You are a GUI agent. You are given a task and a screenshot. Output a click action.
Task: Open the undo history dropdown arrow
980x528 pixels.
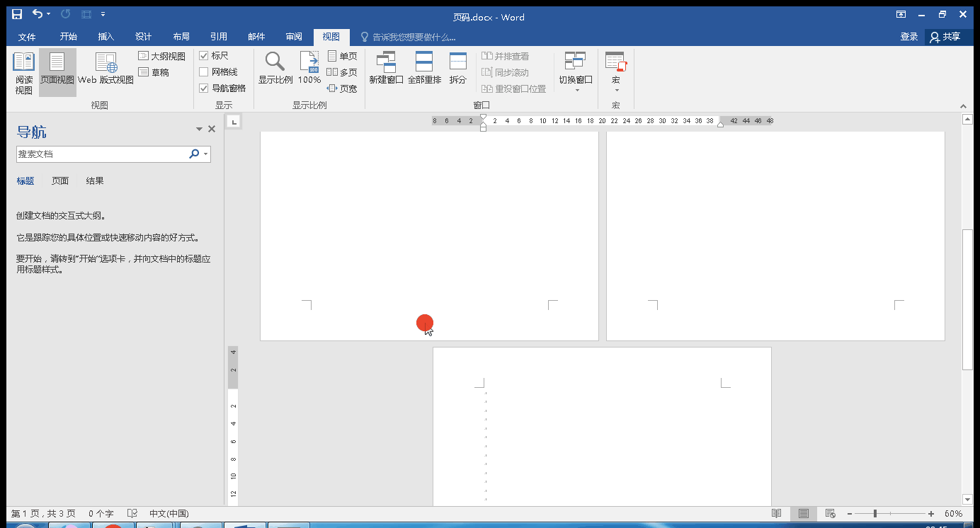tap(48, 14)
